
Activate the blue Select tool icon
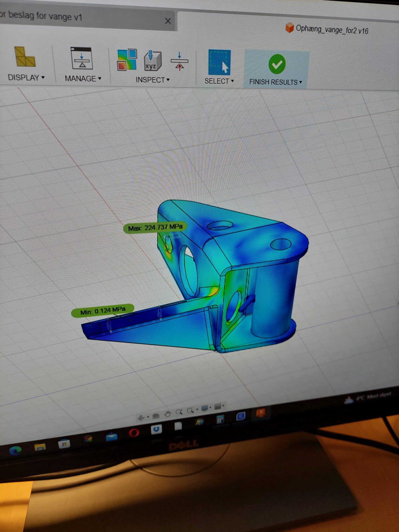click(x=219, y=63)
